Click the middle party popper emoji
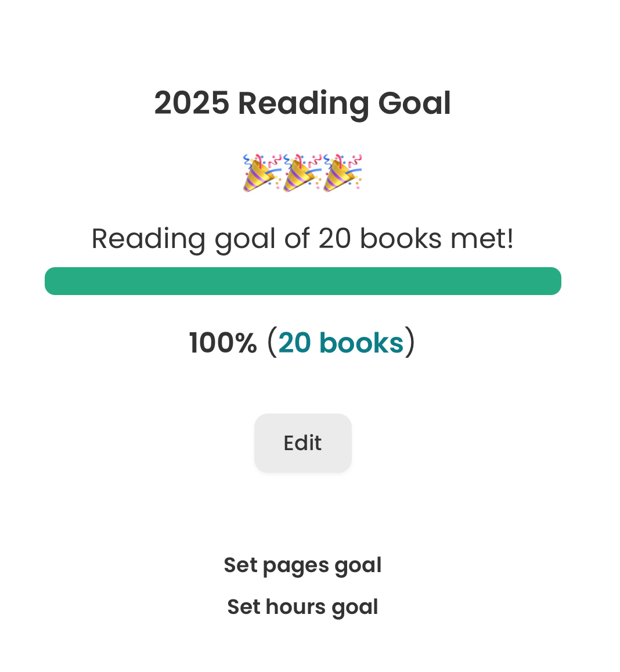The width and height of the screenshot is (620, 672). (x=302, y=173)
